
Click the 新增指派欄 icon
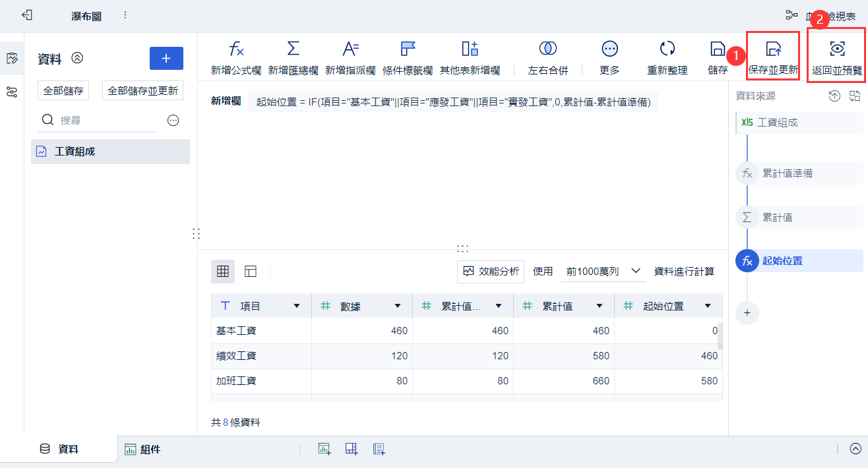point(350,49)
